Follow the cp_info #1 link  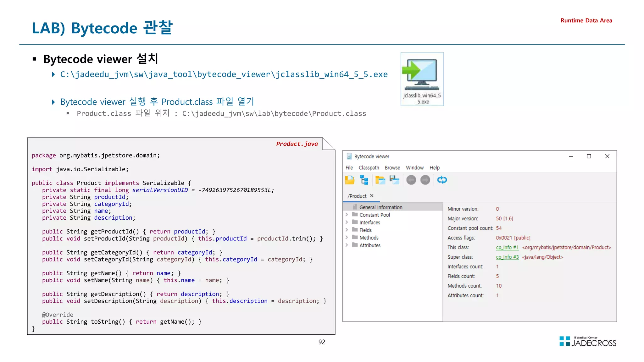[507, 248]
